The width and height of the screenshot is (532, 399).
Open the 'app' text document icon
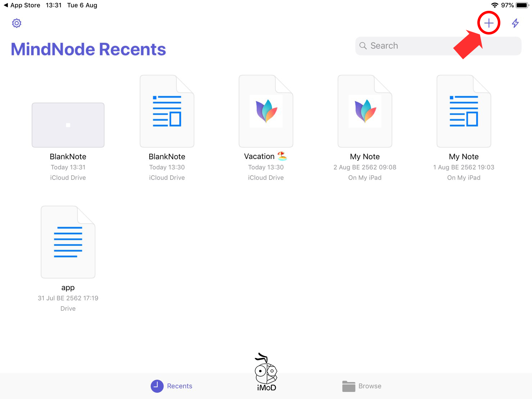68,242
